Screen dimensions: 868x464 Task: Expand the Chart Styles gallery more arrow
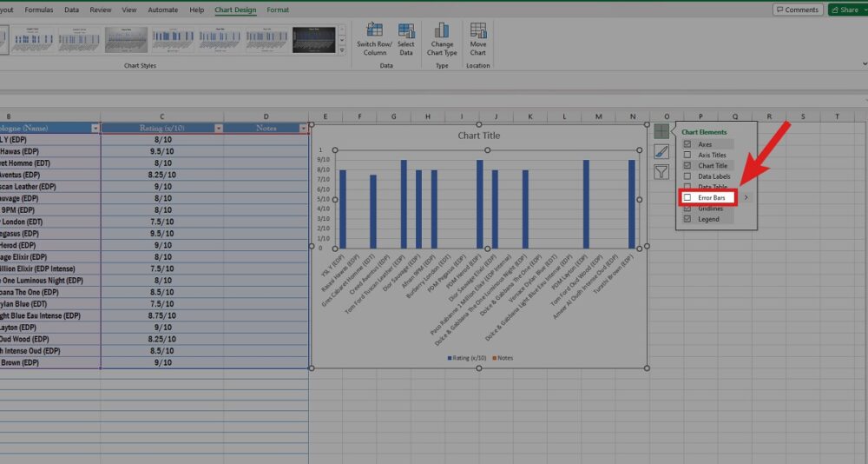[342, 51]
